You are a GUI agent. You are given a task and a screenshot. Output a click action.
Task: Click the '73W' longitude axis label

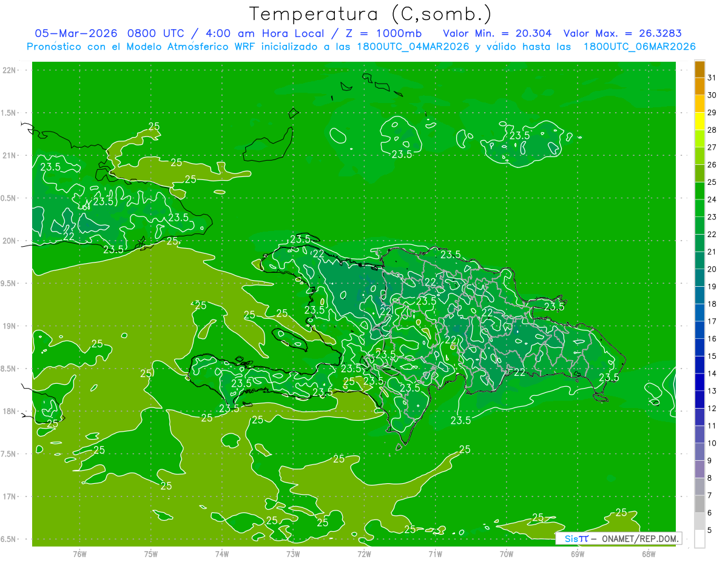click(x=293, y=554)
